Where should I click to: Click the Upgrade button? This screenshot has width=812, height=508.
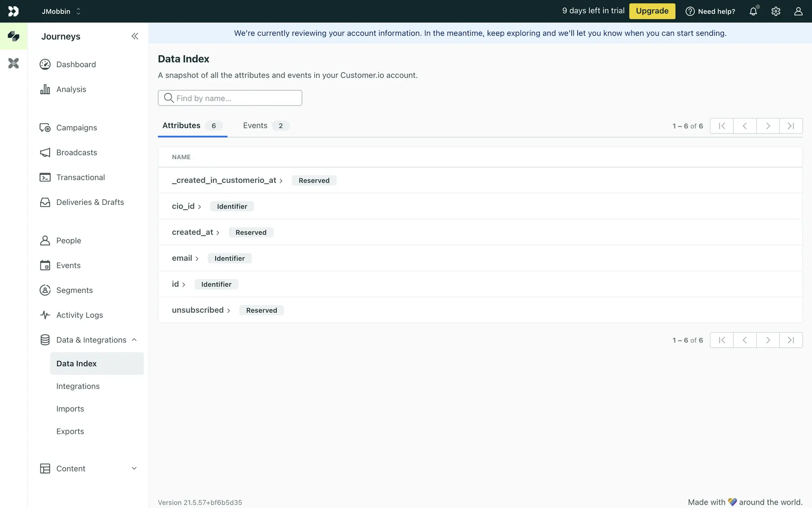[652, 11]
